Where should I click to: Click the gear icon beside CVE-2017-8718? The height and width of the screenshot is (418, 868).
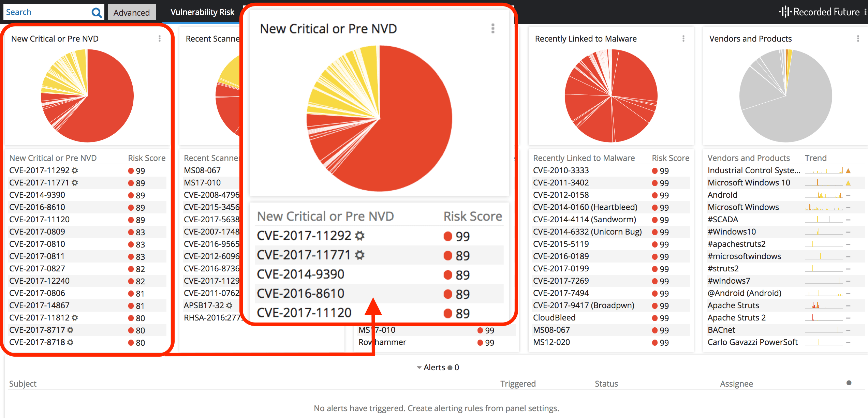(70, 342)
